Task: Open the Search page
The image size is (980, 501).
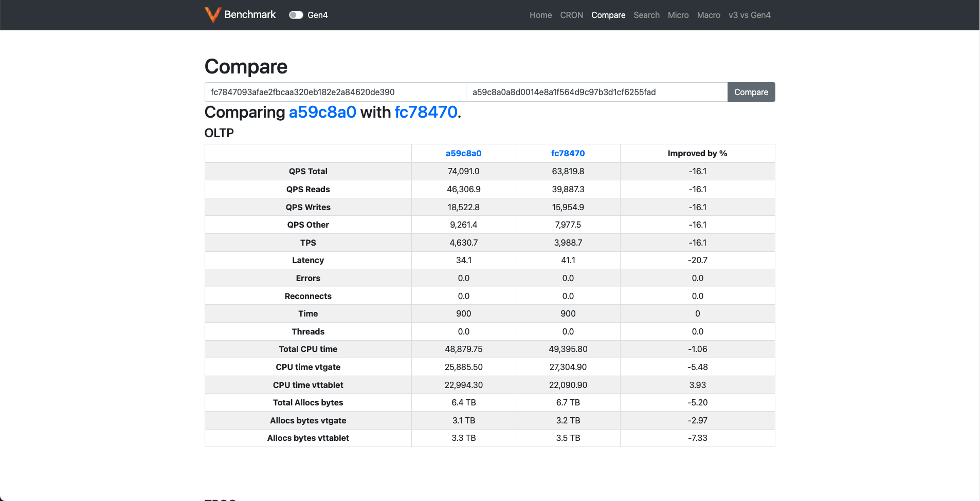Action: click(646, 15)
